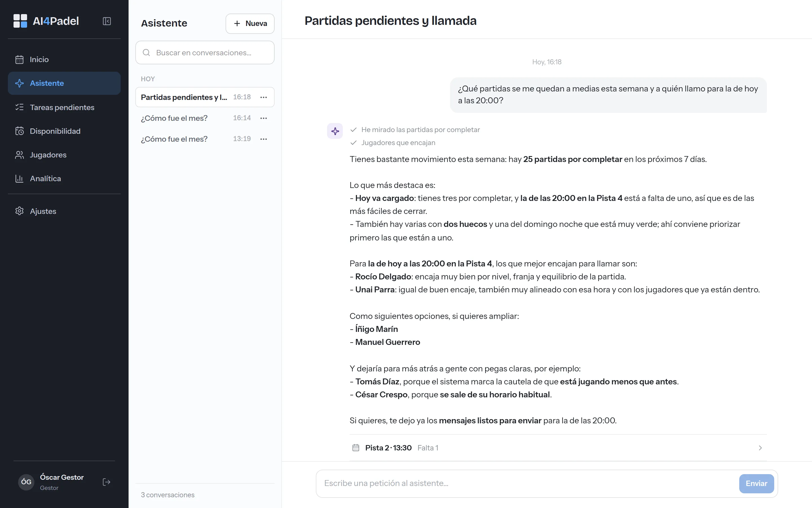Click the ÓG user avatar
Screen dimensions: 812x508
(26, 482)
